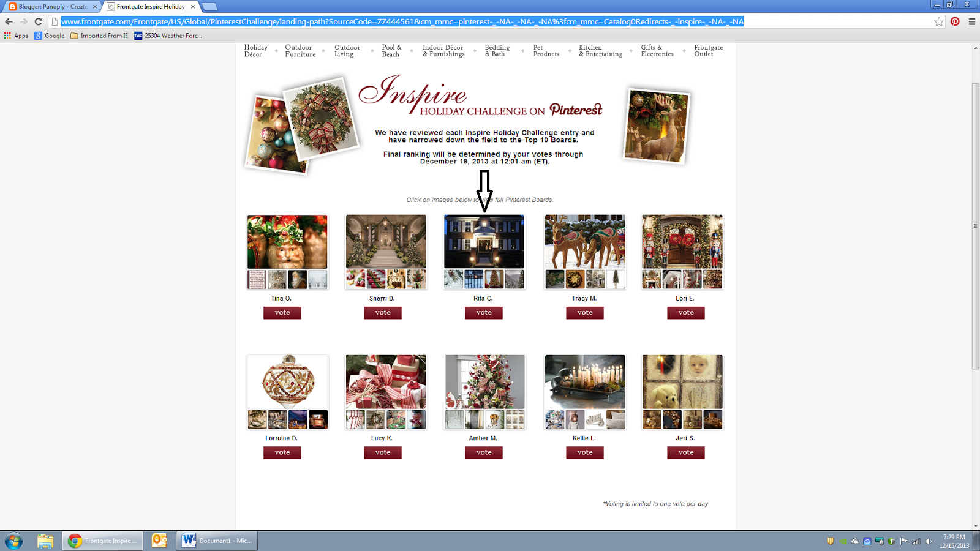Vote for Rita C.
The image size is (980, 551).
[484, 313]
